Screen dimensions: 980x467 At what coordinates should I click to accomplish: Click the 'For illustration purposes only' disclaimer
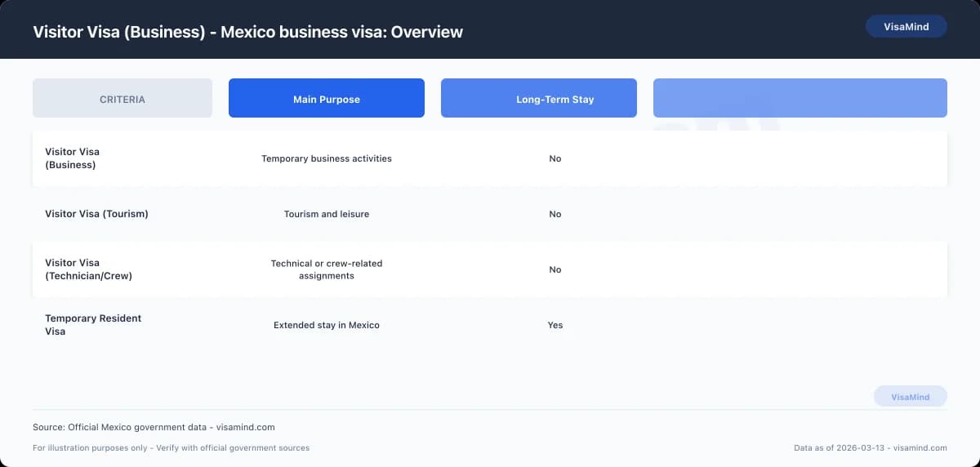[171, 447]
